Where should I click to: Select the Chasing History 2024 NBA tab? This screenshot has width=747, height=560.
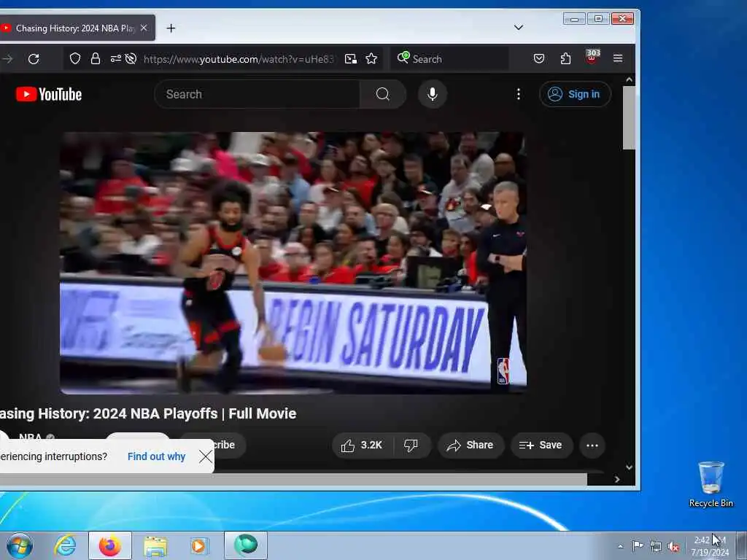pyautogui.click(x=75, y=28)
